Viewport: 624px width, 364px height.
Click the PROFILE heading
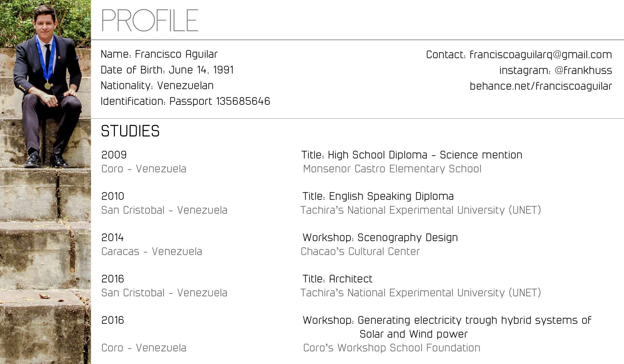point(150,20)
